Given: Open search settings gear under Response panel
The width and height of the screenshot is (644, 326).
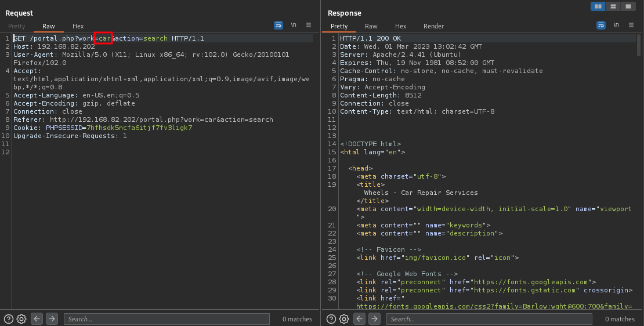Looking at the screenshot, I should (344, 319).
